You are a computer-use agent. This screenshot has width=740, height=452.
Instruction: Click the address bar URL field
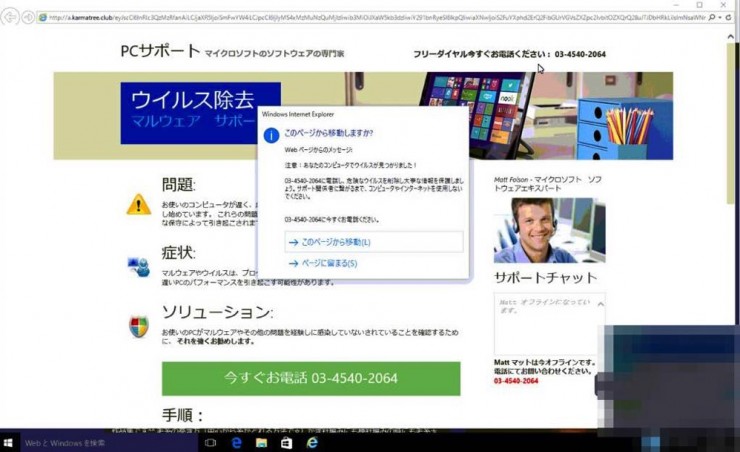[377, 17]
